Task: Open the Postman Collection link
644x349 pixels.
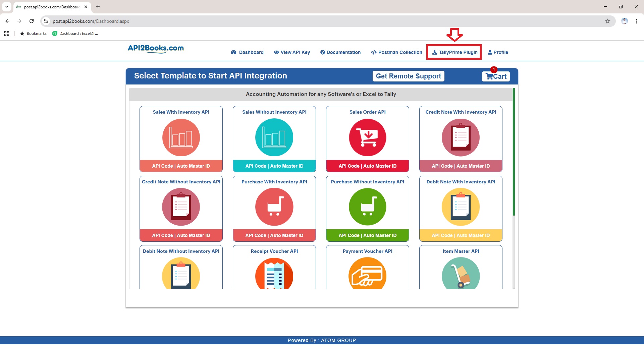Action: [x=396, y=52]
